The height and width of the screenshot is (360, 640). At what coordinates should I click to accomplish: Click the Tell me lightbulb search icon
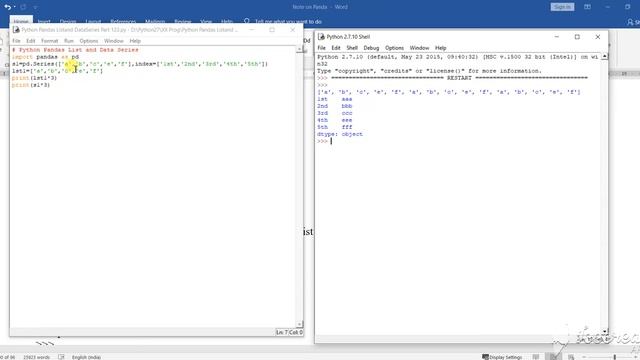pos(247,21)
